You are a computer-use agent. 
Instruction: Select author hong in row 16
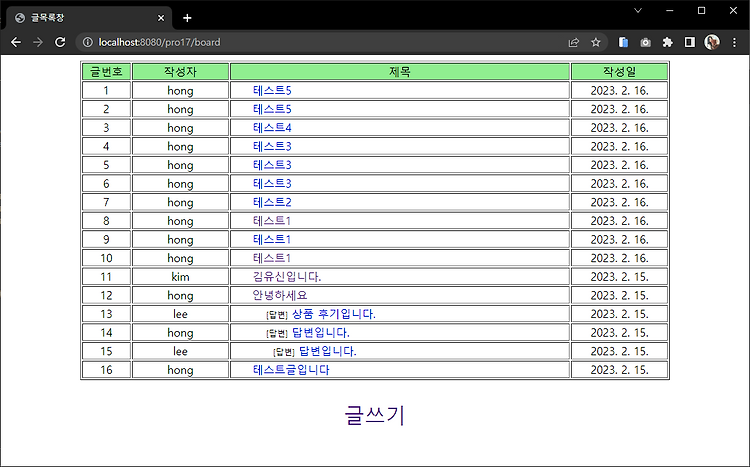coord(180,370)
